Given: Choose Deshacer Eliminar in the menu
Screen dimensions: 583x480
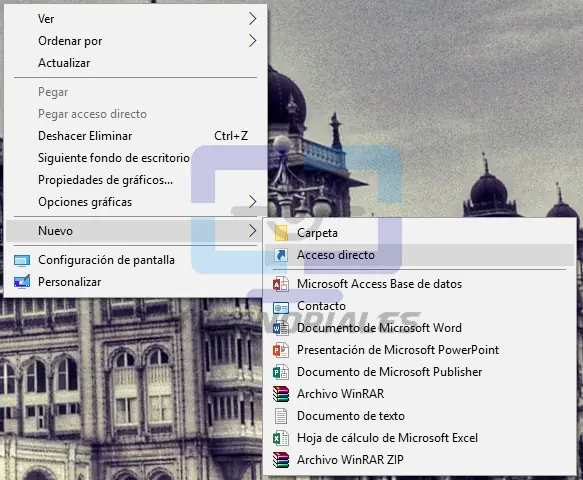Looking at the screenshot, I should pyautogui.click(x=135, y=136).
